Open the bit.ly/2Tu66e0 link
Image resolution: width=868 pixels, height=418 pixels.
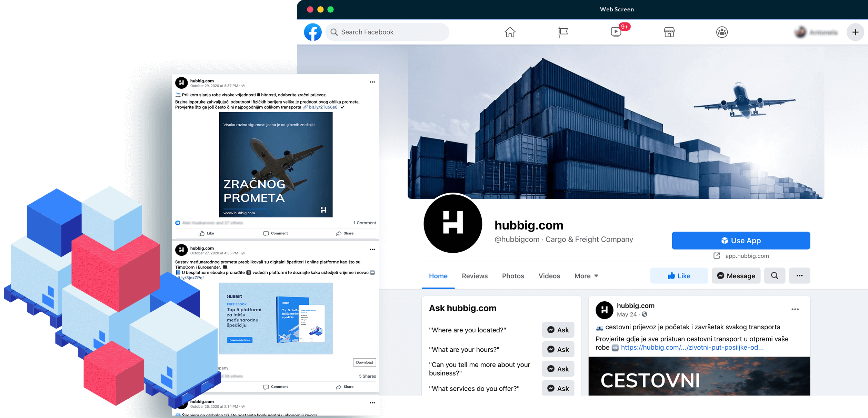[323, 107]
